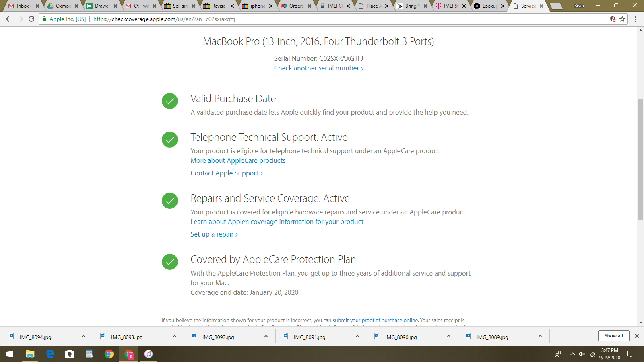Image resolution: width=644 pixels, height=362 pixels.
Task: Click the muted volume icon in the tray
Action: point(582,354)
